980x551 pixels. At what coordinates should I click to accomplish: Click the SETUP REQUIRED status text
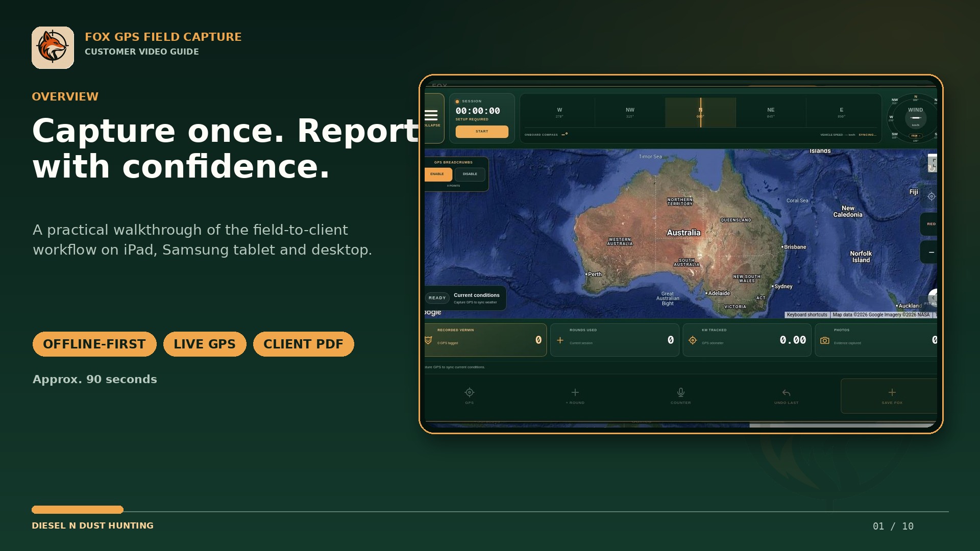[x=472, y=119]
